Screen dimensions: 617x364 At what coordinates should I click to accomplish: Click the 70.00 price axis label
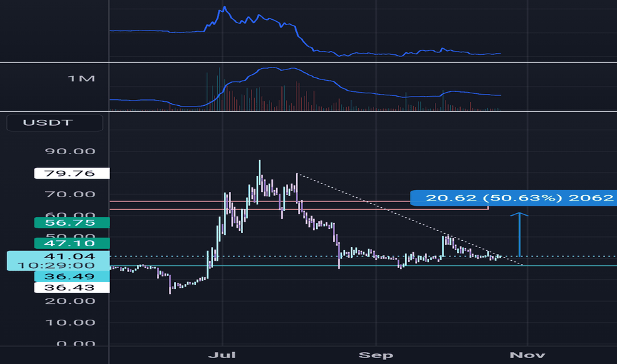[70, 194]
